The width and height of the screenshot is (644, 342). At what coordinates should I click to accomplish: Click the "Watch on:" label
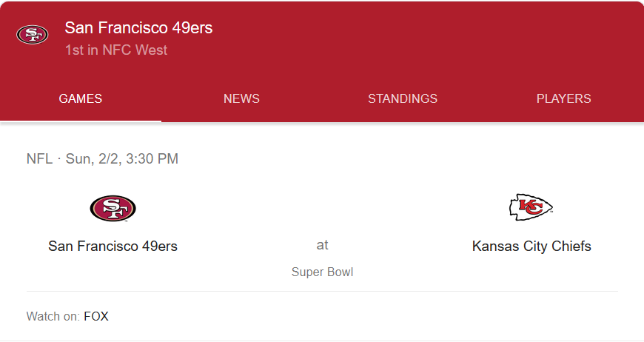[x=53, y=316]
